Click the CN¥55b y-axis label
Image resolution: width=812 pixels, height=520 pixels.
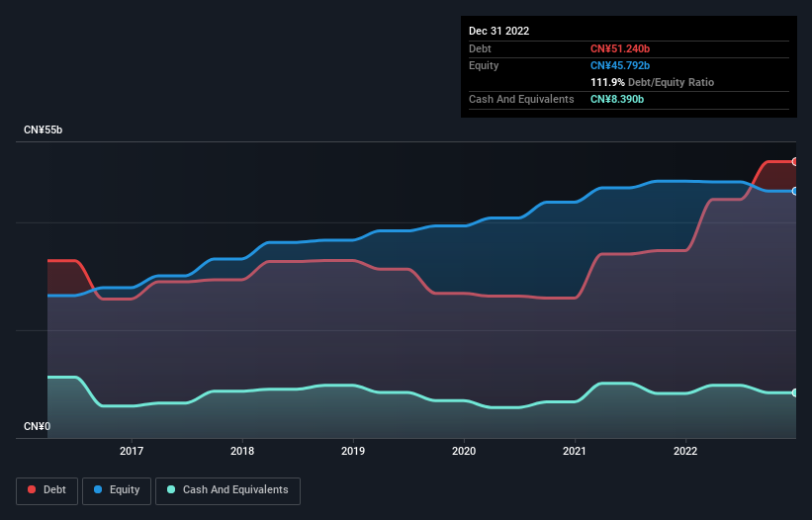pos(43,130)
